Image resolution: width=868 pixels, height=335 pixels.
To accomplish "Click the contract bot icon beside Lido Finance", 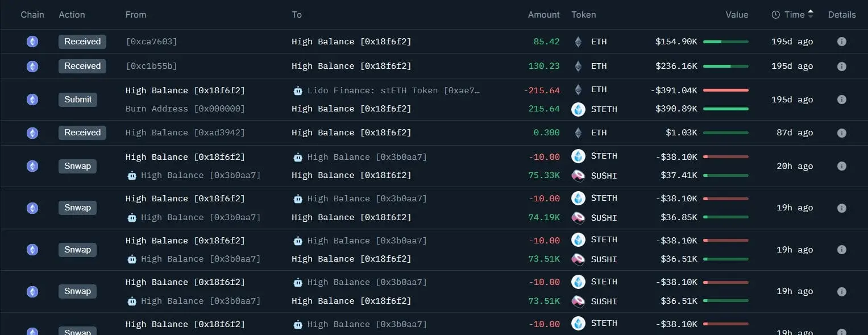I will (298, 90).
